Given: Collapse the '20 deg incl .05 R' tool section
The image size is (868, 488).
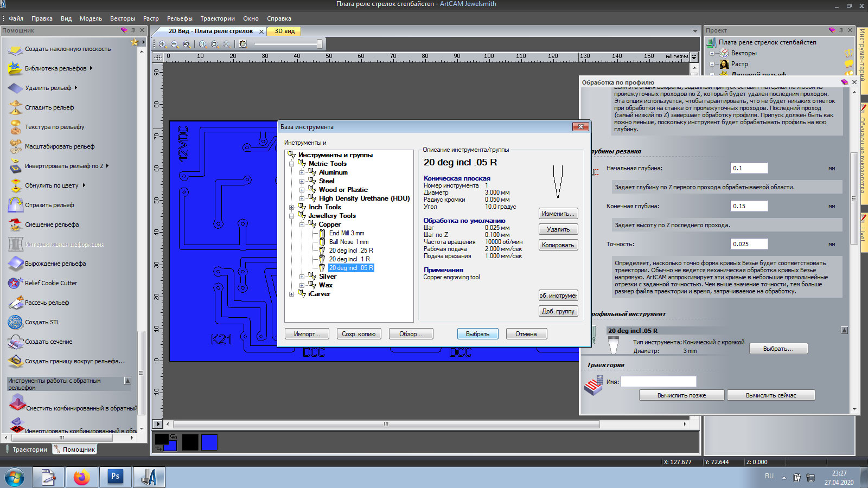Looking at the screenshot, I should click(844, 330).
